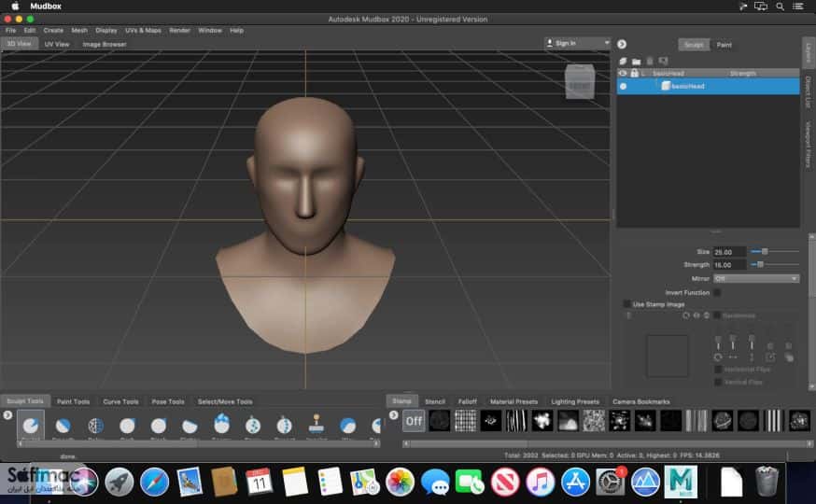Switch to the Paint Tools tab
This screenshot has height=504, width=816.
73,401
